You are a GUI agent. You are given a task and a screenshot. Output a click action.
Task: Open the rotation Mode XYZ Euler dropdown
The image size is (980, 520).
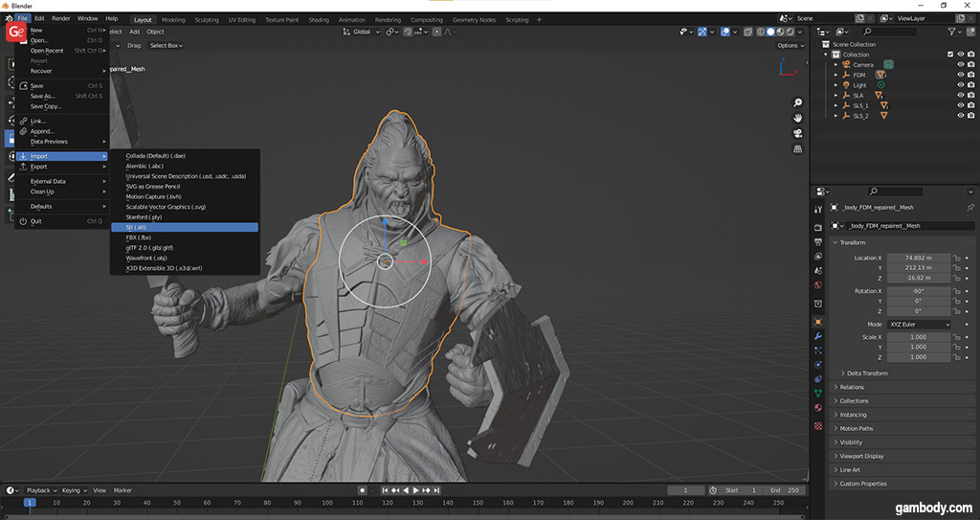click(920, 325)
